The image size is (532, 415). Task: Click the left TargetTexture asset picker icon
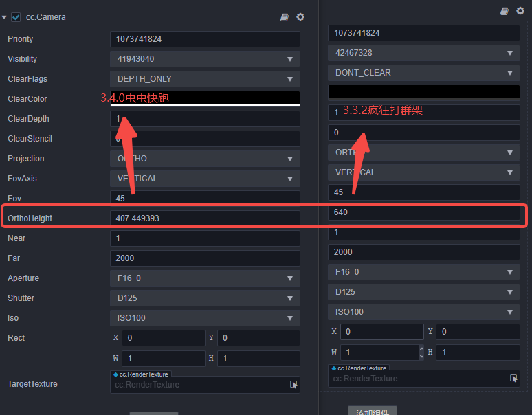tap(293, 385)
